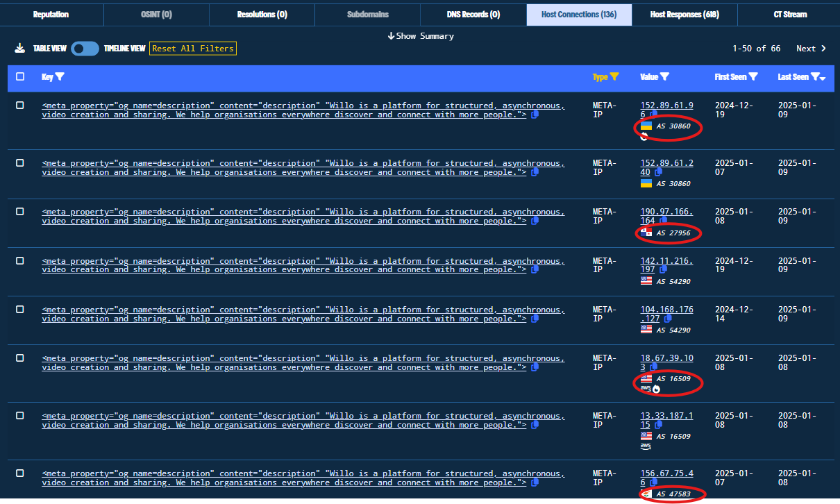The image size is (840, 504).
Task: Open the First Seen column filter
Action: click(x=753, y=77)
